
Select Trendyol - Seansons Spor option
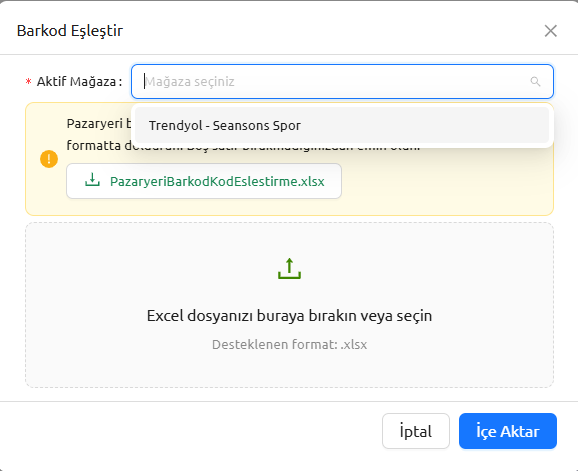[342, 125]
